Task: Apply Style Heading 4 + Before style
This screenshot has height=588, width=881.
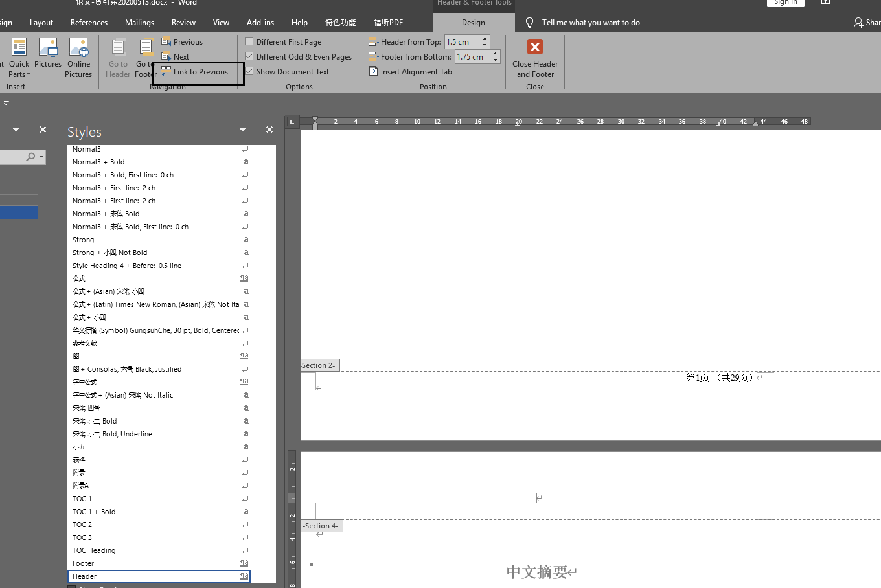Action: (159, 266)
